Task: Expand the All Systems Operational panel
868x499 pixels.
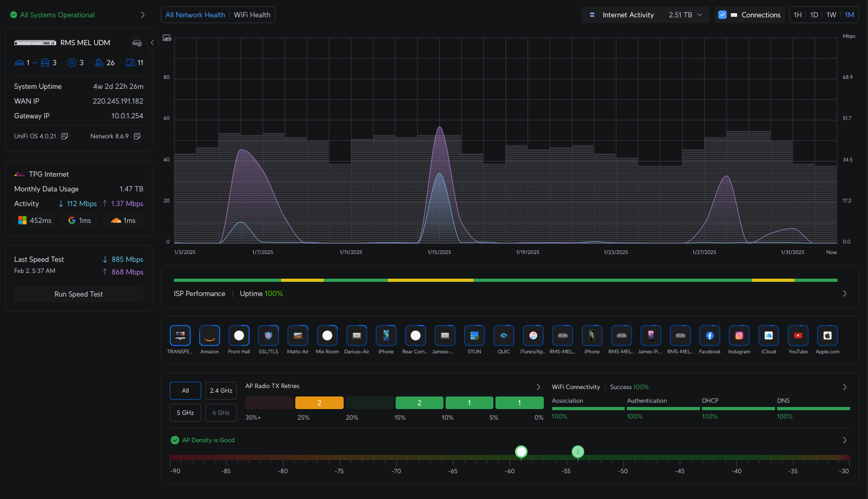Action: tap(143, 15)
